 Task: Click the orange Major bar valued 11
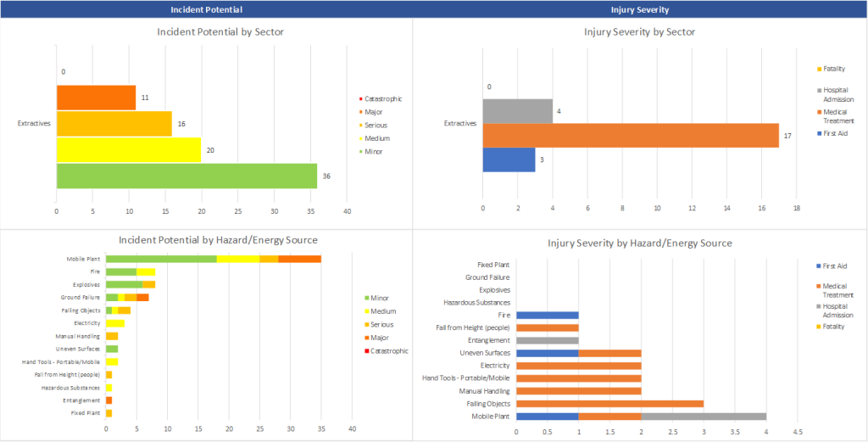click(96, 98)
